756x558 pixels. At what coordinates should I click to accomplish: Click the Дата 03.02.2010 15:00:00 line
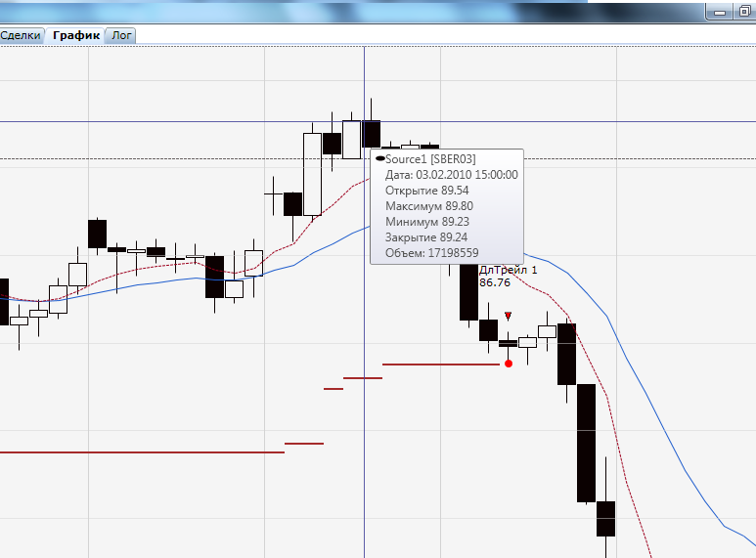tap(451, 174)
